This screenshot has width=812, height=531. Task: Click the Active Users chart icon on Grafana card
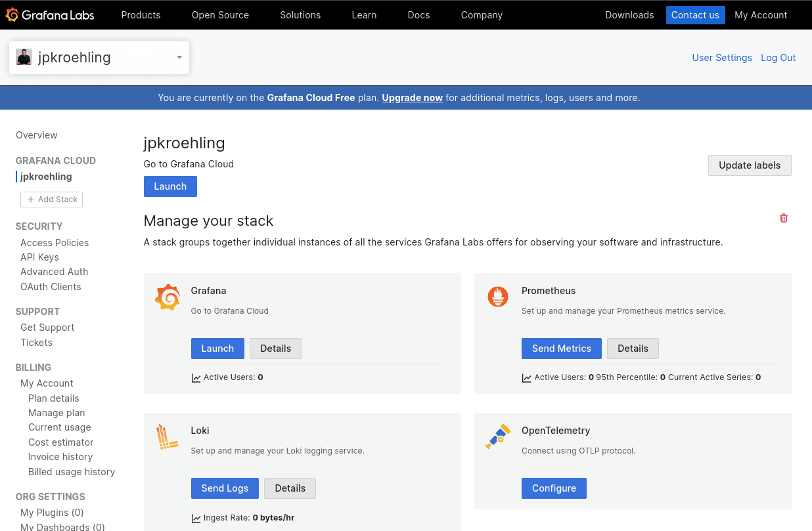click(196, 377)
